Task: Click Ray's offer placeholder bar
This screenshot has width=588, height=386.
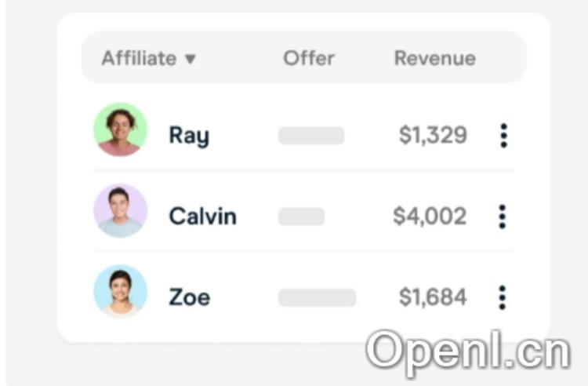Action: [311, 136]
